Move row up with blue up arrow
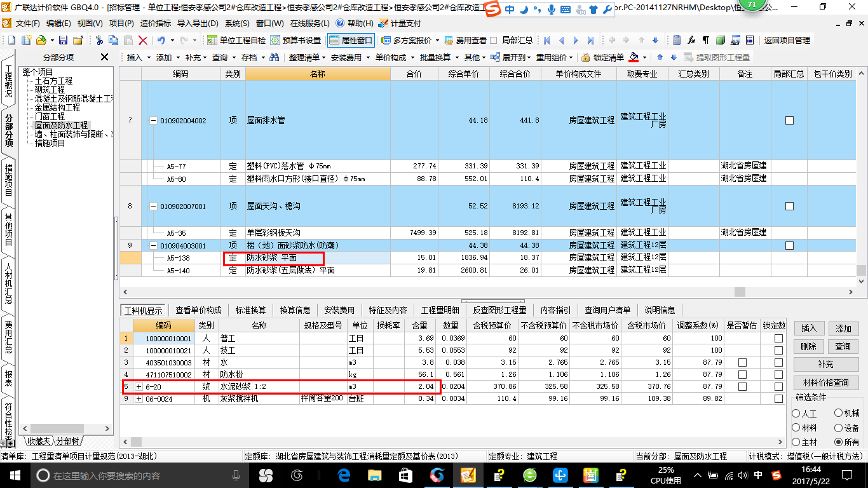 point(659,57)
